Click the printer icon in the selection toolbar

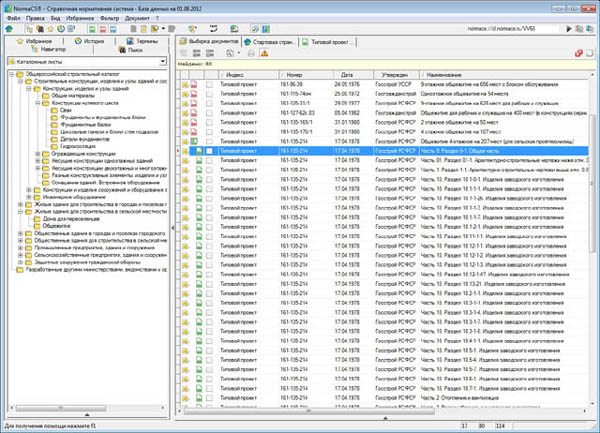(251, 54)
